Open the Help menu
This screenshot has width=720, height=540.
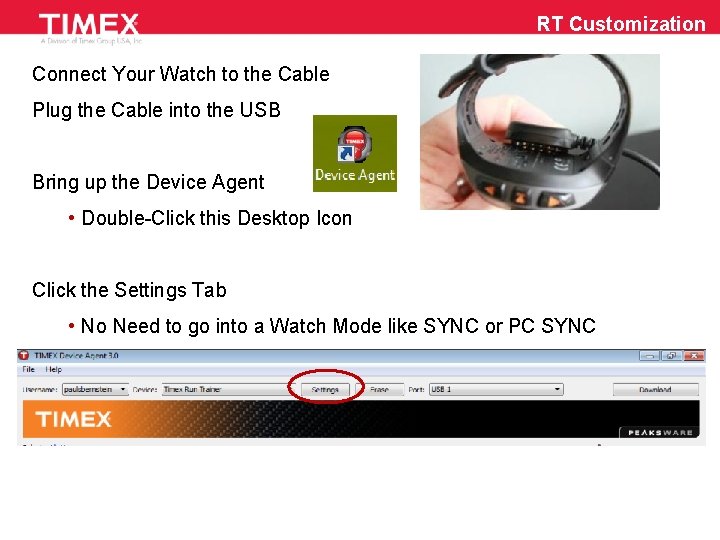pos(53,369)
